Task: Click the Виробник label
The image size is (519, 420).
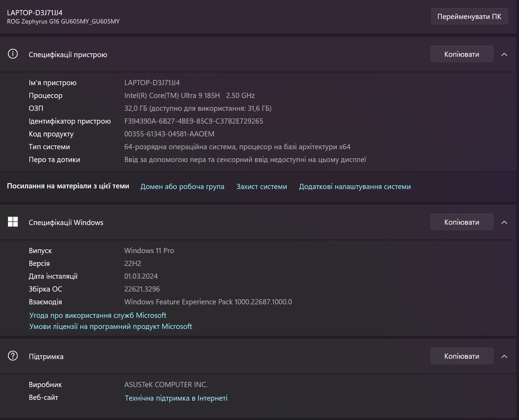Action: coord(45,385)
